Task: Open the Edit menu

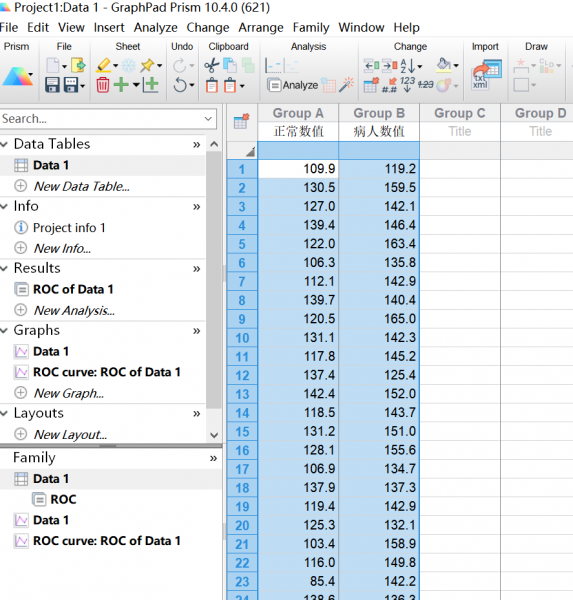Action: coord(38,28)
